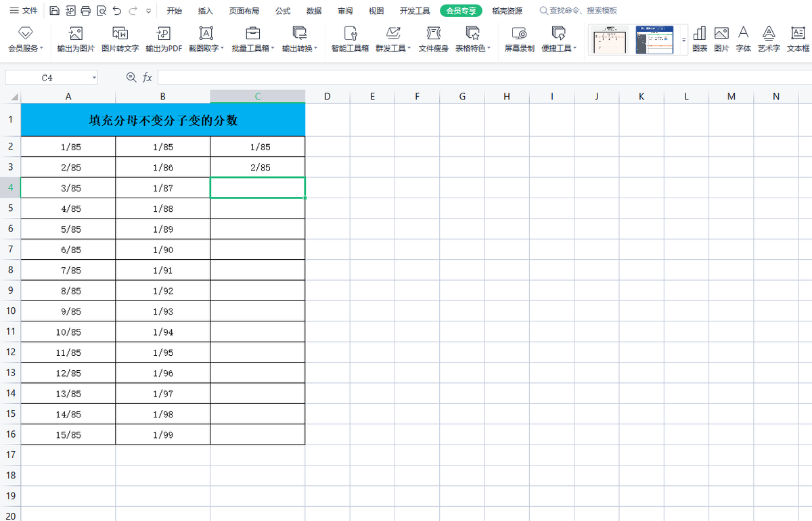Screen dimensions: 812x521
Task: Click the 查找命令、搜索模板 search box
Action: tap(579, 11)
